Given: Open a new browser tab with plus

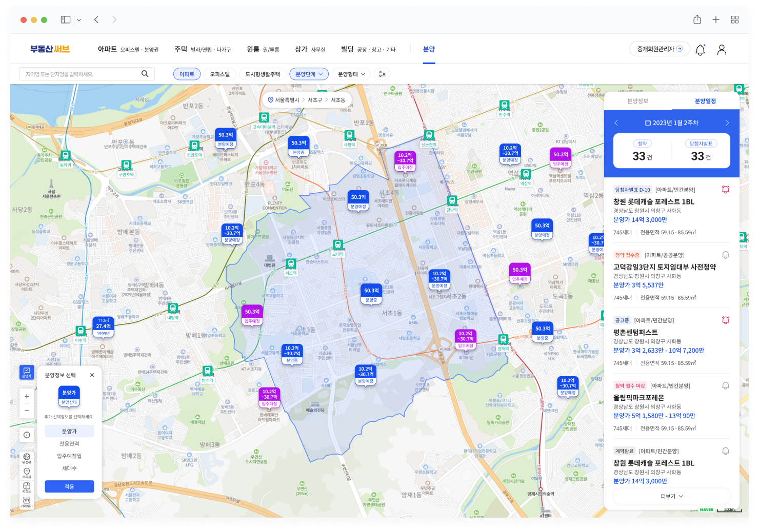Looking at the screenshot, I should click(716, 19).
